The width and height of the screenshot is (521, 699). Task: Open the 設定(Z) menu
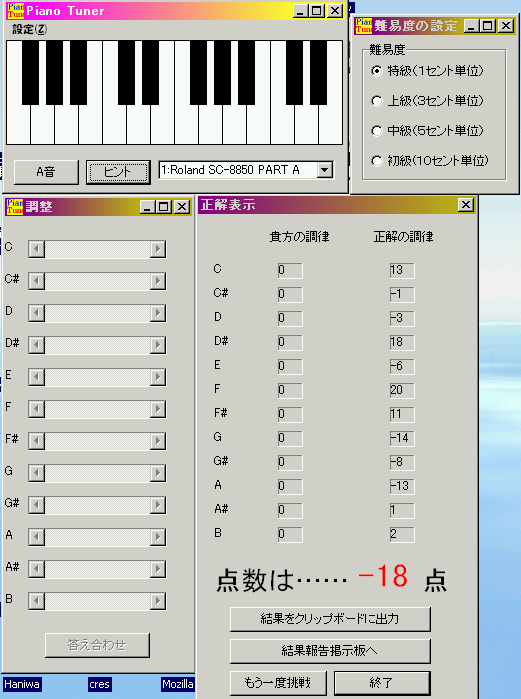tap(29, 29)
